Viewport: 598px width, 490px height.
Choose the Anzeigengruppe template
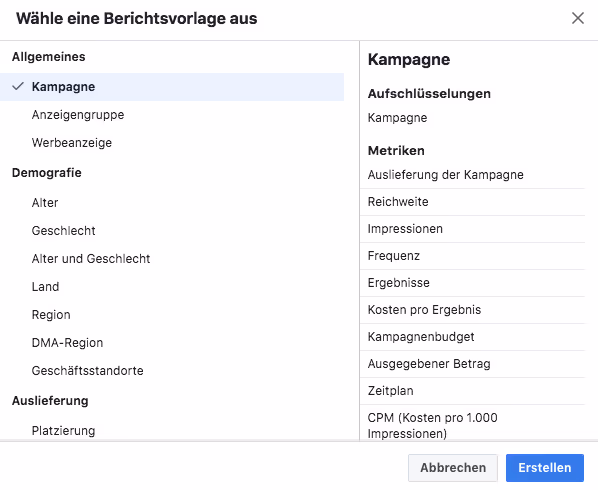[172, 115]
